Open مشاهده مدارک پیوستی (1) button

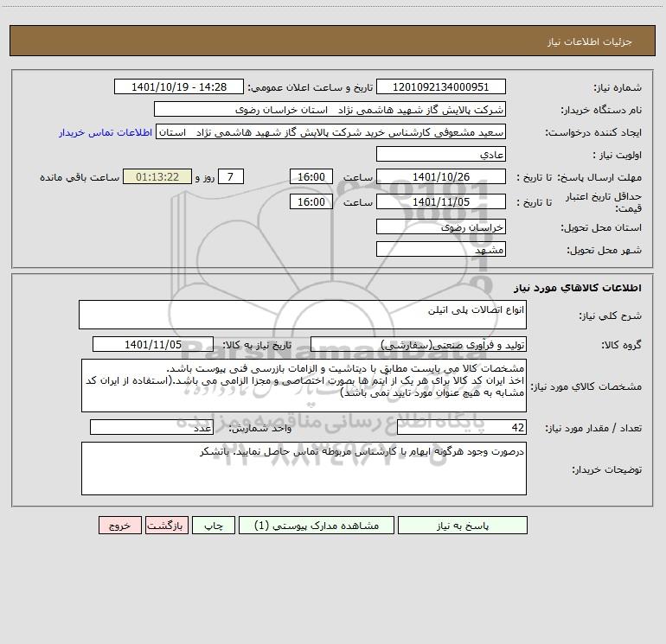316,525
